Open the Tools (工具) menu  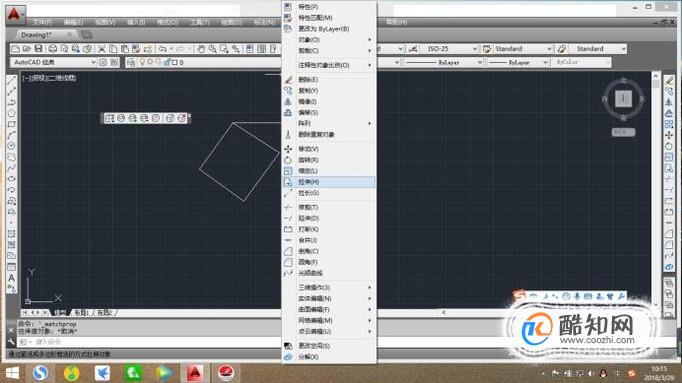click(199, 22)
